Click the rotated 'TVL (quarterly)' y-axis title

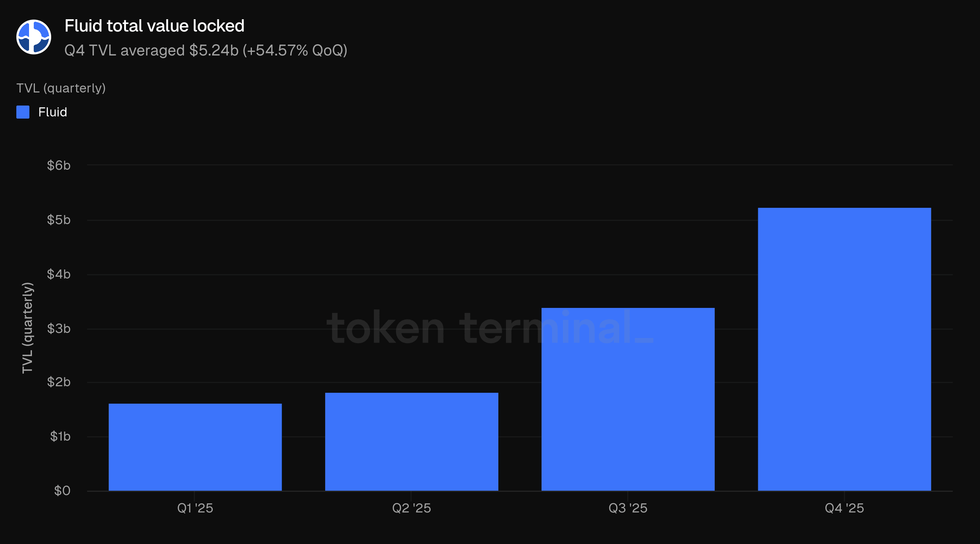click(27, 328)
